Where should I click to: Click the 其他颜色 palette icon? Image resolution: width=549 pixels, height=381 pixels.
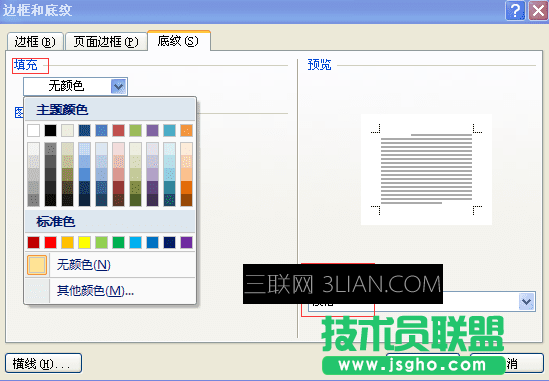[37, 291]
